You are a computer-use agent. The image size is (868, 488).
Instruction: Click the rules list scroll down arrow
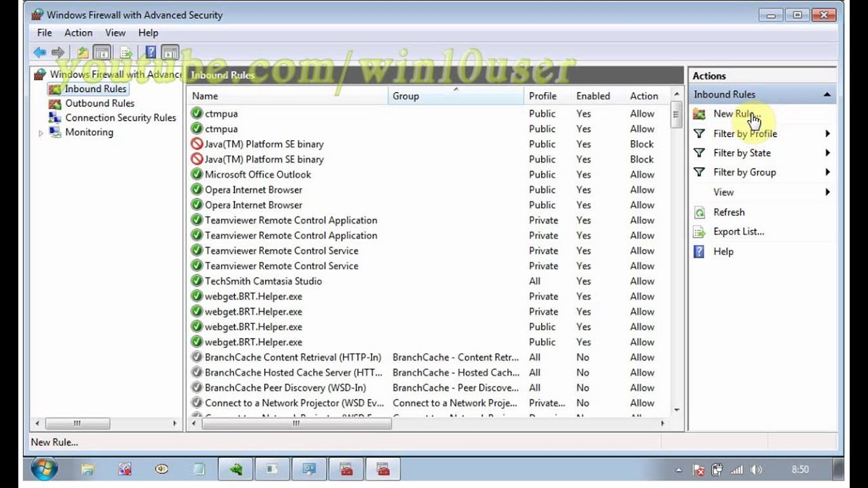676,410
